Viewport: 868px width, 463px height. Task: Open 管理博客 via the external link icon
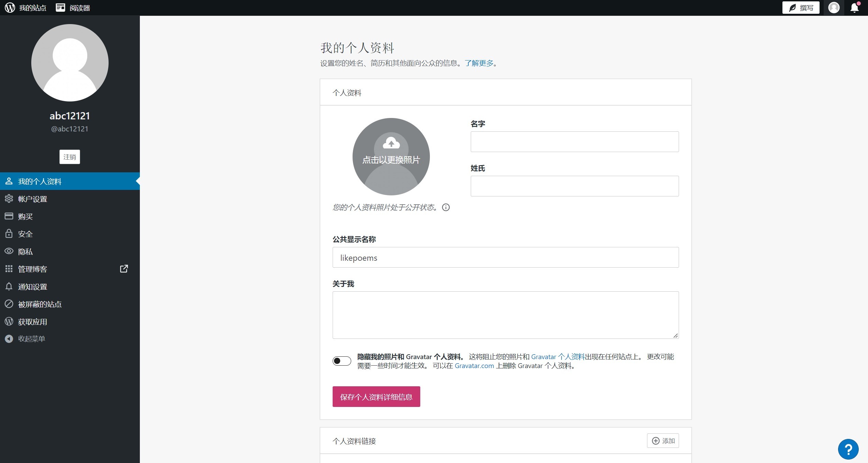point(124,269)
